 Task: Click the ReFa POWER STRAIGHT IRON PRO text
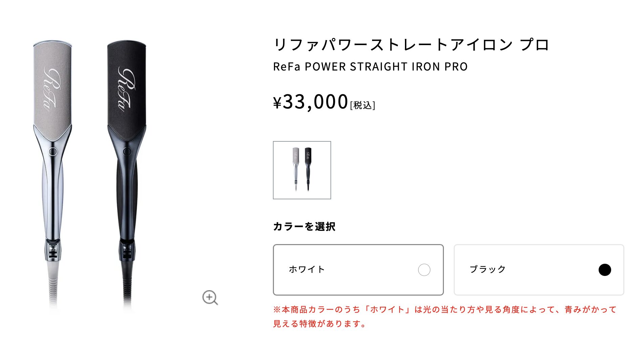pyautogui.click(x=370, y=67)
